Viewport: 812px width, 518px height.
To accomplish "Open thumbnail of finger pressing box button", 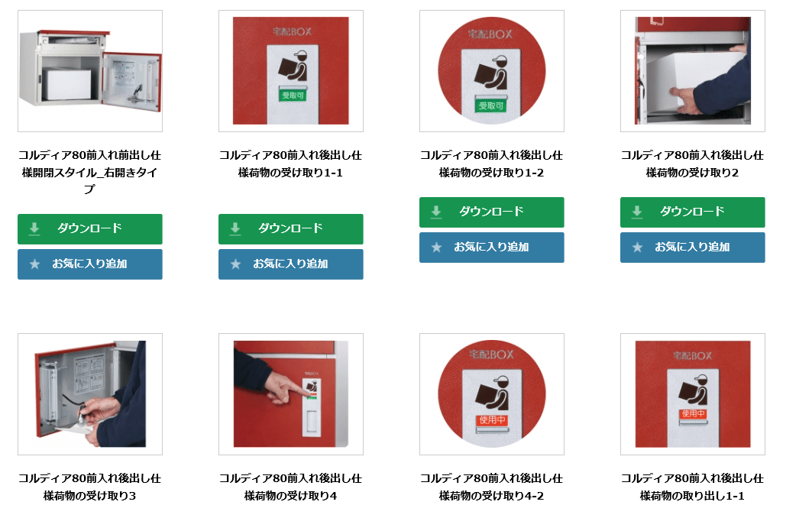I will (x=290, y=394).
